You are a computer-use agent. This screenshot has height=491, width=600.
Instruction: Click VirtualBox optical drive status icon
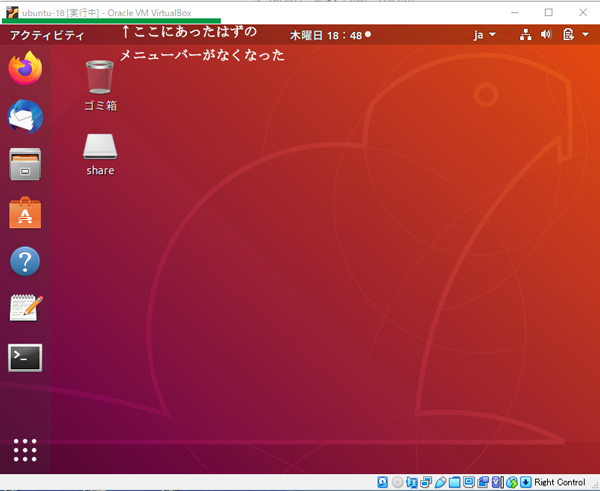(398, 482)
